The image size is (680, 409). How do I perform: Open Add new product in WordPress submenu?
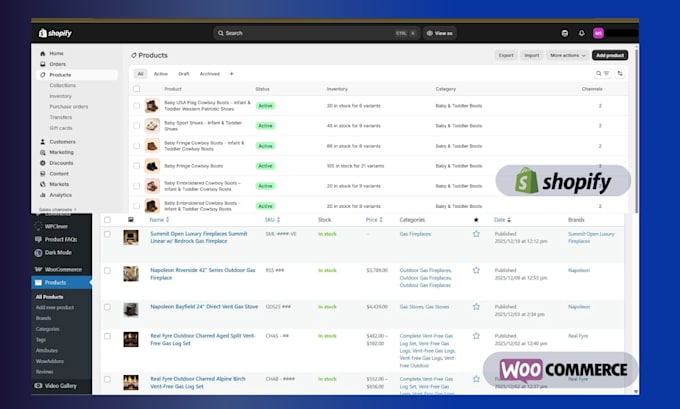point(55,308)
